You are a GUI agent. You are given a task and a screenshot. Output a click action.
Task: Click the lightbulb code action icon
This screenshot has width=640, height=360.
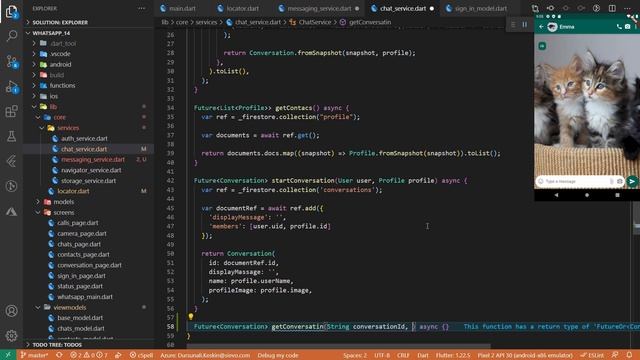point(191,316)
